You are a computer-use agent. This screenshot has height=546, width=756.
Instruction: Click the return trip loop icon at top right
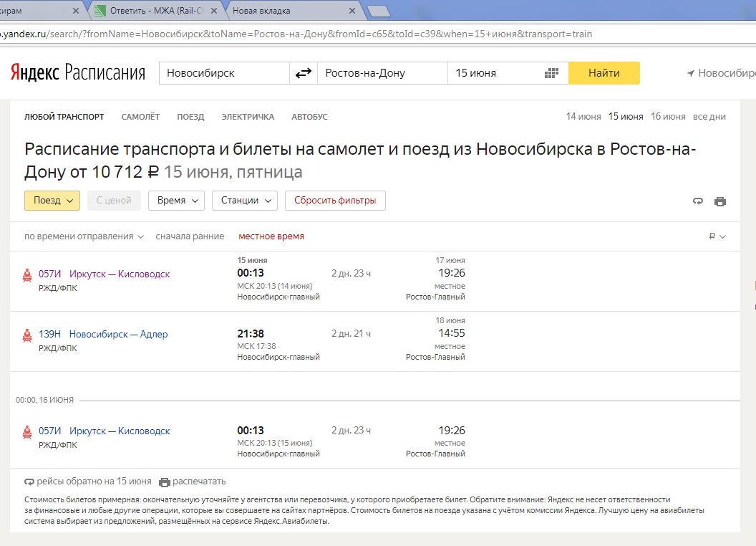698,201
